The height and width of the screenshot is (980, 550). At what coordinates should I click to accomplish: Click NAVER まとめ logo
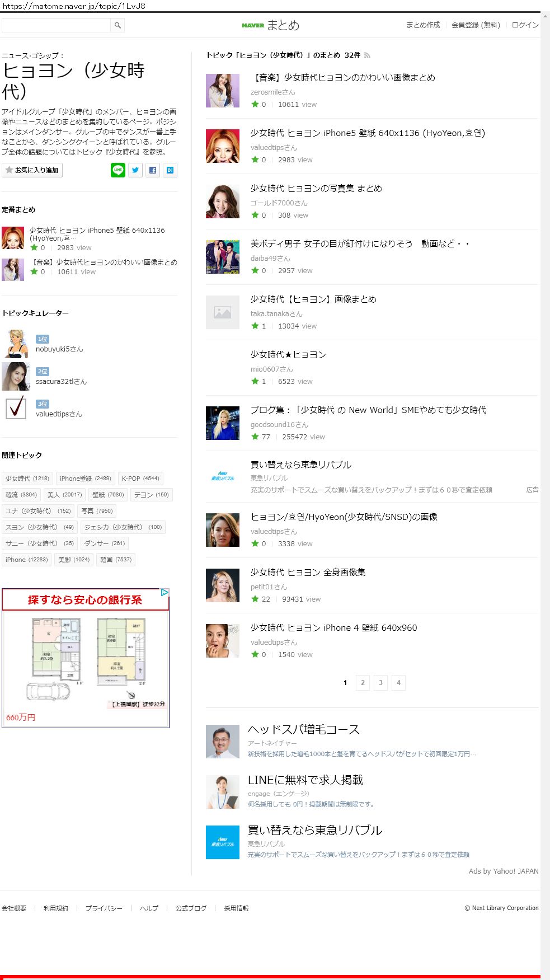coord(271,25)
